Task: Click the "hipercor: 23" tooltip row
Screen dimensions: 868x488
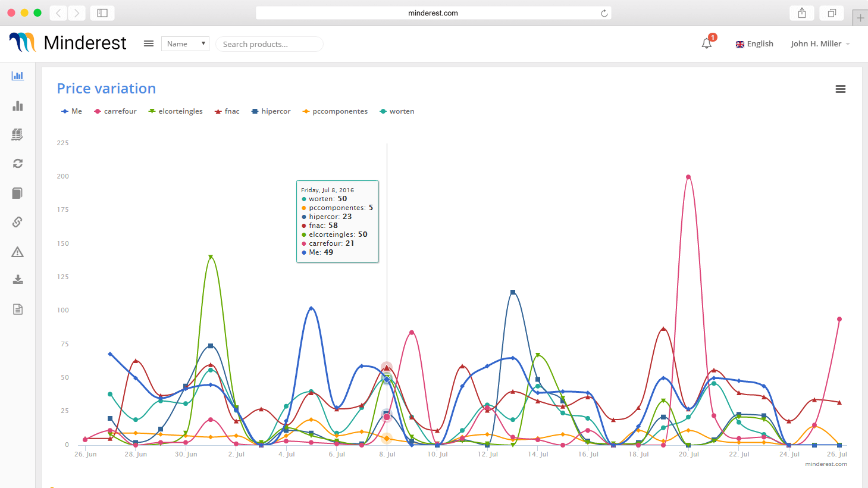Action: [327, 217]
